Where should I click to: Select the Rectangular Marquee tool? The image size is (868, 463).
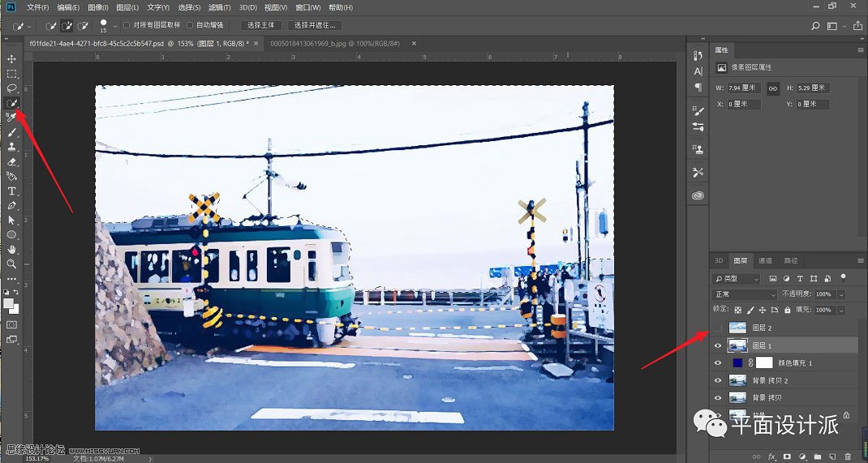click(11, 74)
